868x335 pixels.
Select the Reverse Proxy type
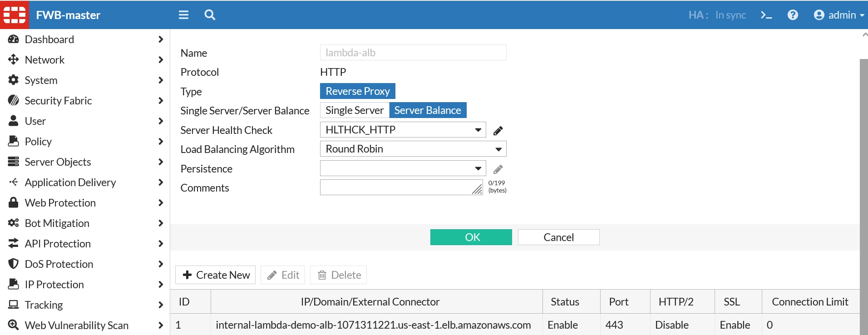tap(358, 91)
